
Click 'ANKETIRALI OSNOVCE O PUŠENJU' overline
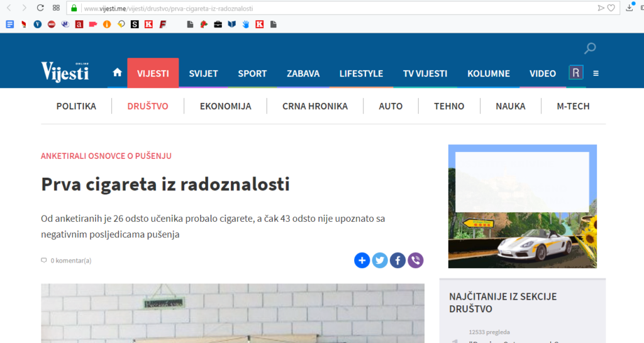tap(106, 156)
